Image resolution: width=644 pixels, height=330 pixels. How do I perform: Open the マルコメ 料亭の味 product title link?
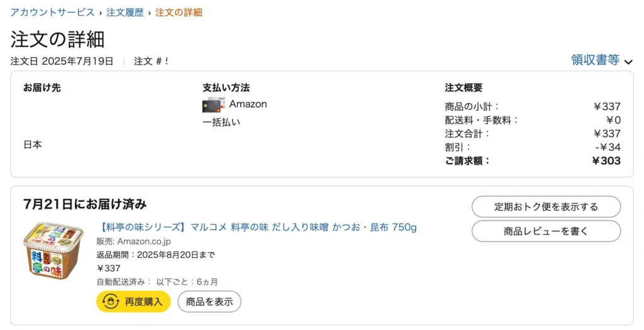tap(257, 227)
